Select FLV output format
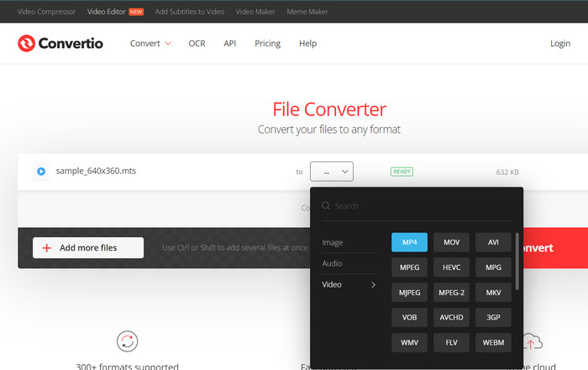The image size is (588, 370). 452,342
